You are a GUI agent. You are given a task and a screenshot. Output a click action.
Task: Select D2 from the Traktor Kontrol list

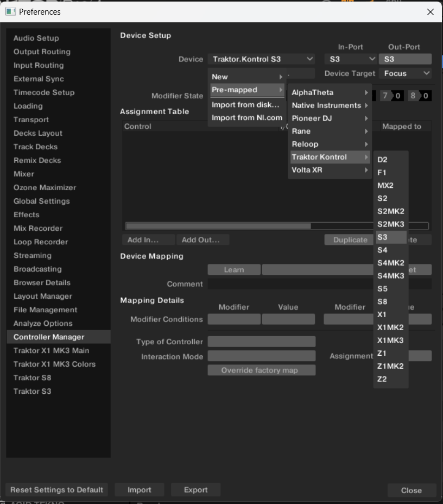point(391,160)
